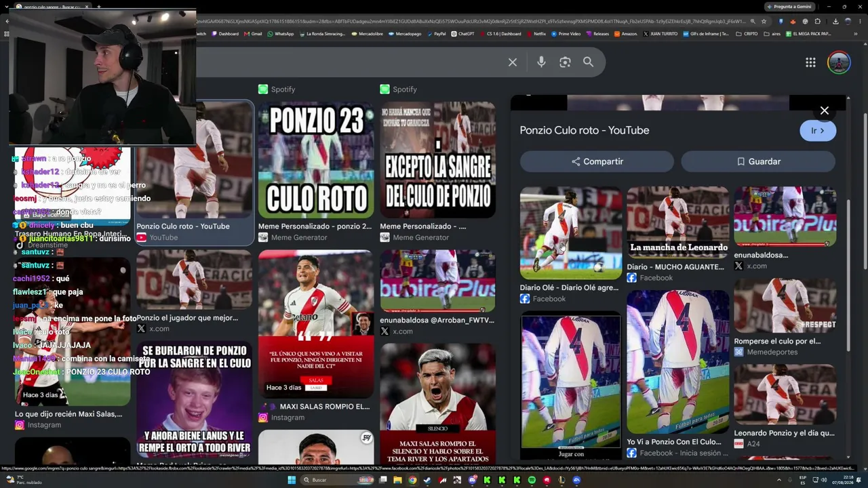Open the Memedeportes #RESPECT image
This screenshot has height=488, width=868.
[x=785, y=306]
